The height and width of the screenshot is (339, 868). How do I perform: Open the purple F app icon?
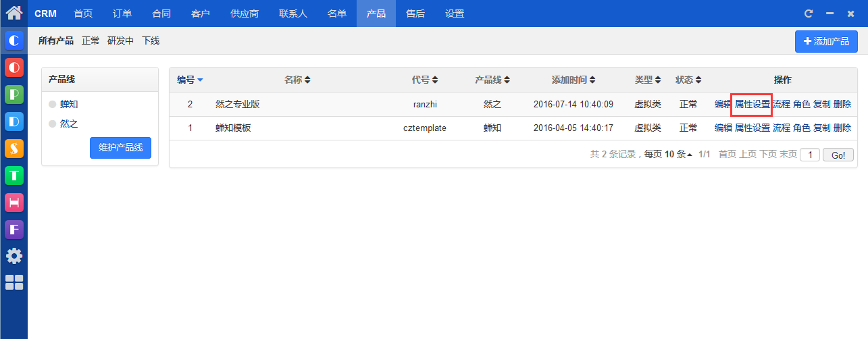(14, 230)
